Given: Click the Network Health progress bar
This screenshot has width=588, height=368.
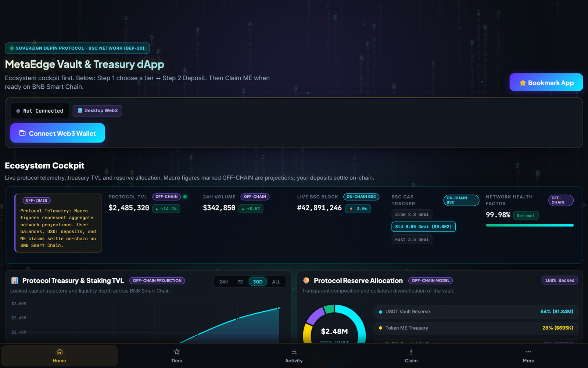Looking at the screenshot, I should [530, 225].
